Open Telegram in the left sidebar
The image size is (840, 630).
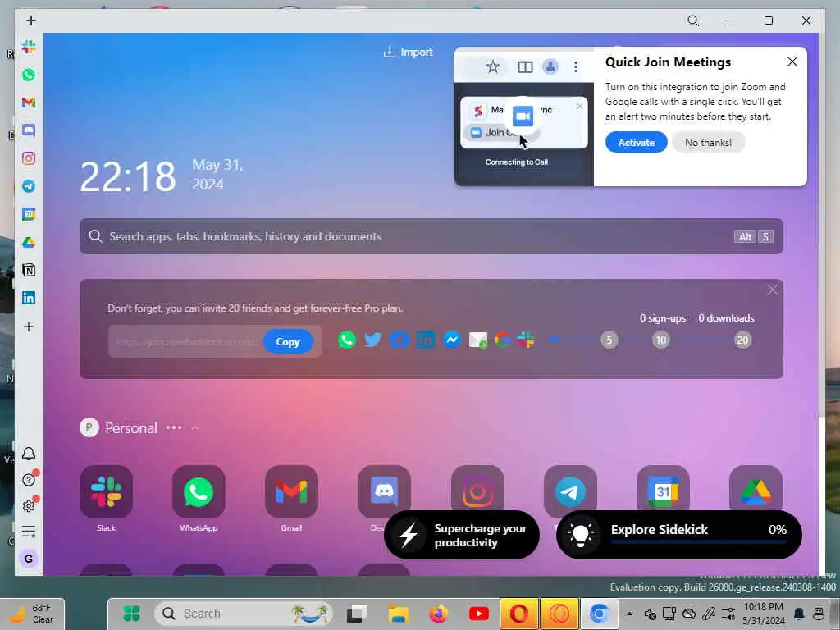click(x=29, y=186)
